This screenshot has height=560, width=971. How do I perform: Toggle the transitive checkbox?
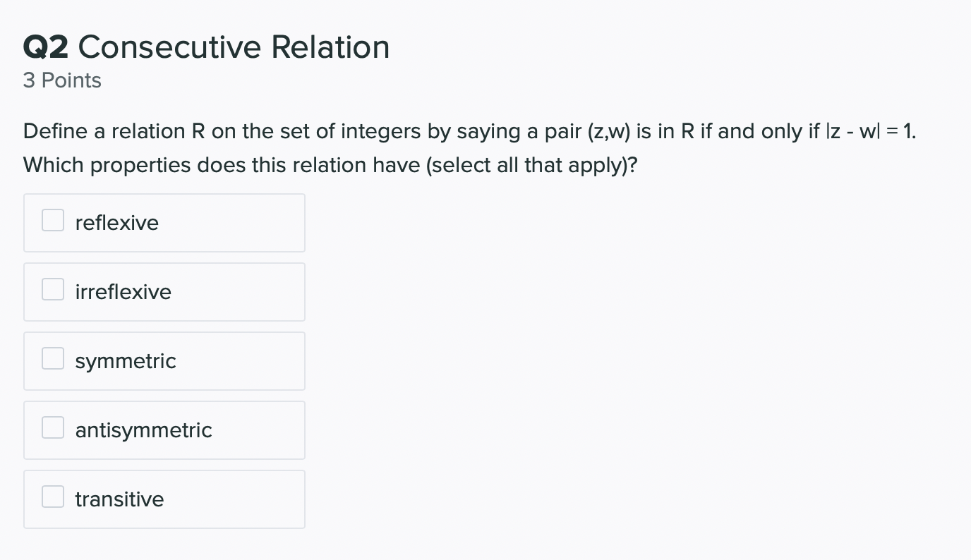click(52, 497)
